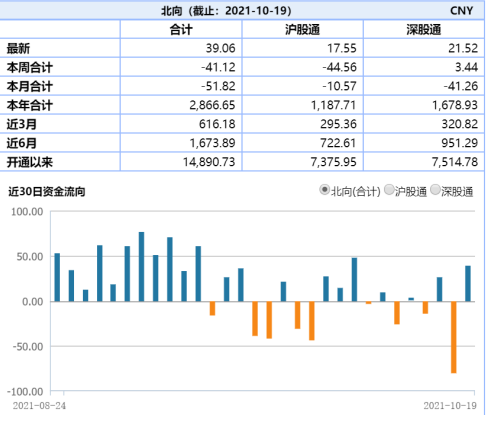This screenshot has height=421, width=487.
Task: Click the 2021-10-19 end date label
Action: (x=450, y=406)
